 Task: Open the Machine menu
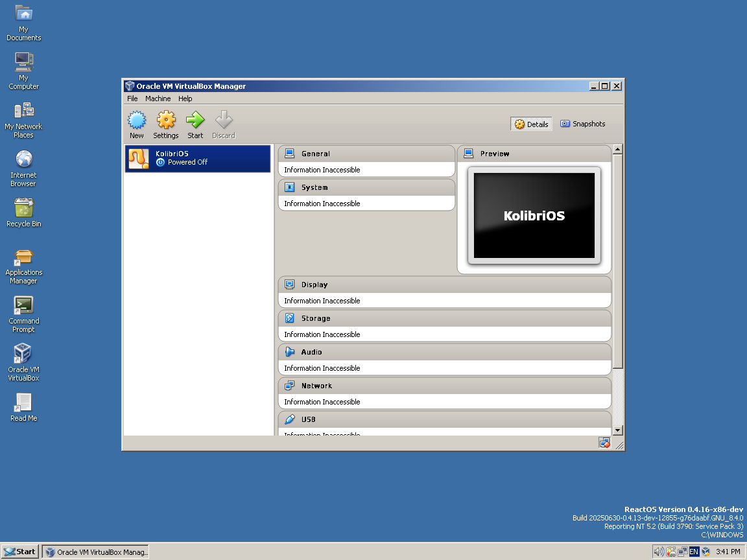[x=158, y=99]
